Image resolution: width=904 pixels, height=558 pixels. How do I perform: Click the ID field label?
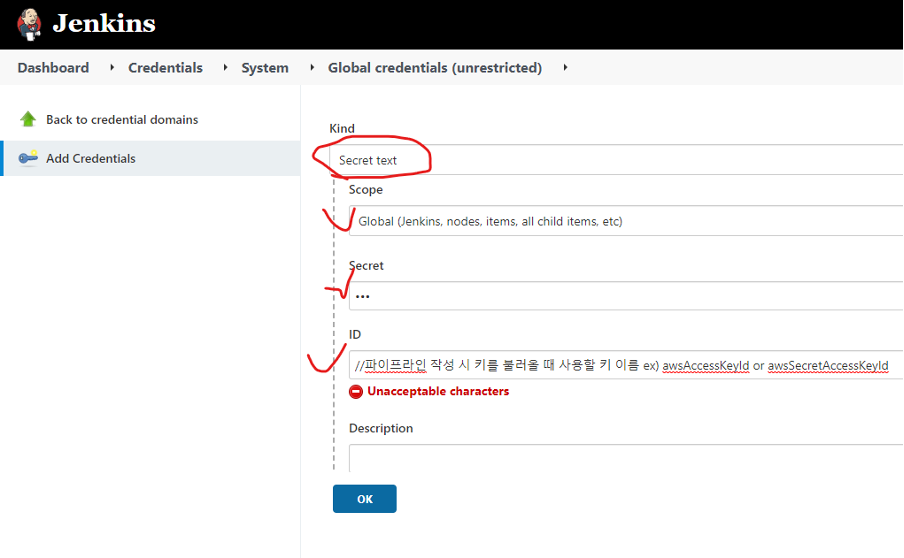coord(355,334)
